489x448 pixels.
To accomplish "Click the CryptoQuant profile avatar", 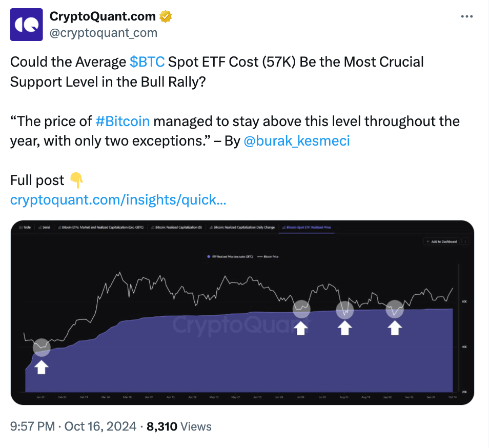I will 26,24.
